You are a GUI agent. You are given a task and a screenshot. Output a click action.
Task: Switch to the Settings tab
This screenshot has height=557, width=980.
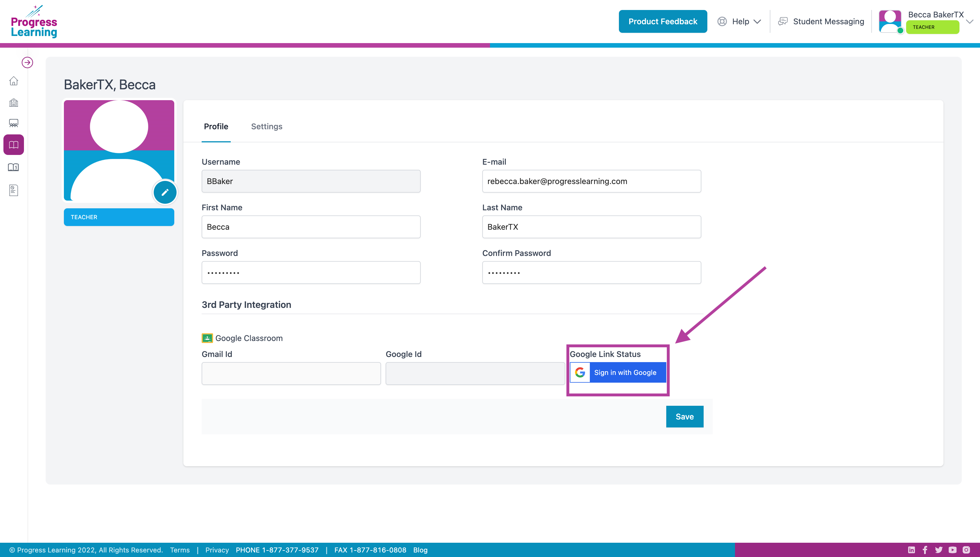point(266,126)
